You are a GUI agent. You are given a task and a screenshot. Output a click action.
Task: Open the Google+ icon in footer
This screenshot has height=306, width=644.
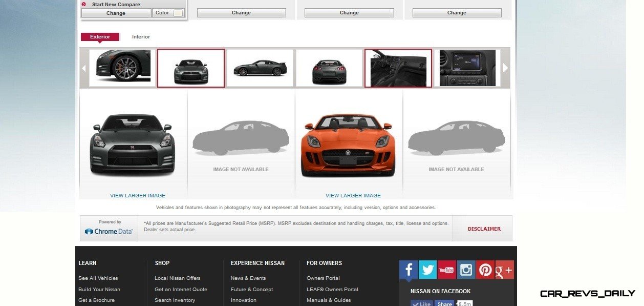pyautogui.click(x=504, y=270)
